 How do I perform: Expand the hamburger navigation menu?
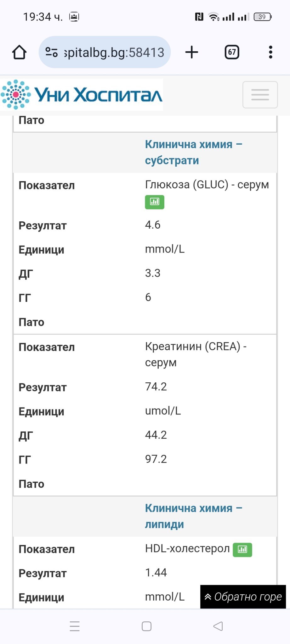pos(260,95)
